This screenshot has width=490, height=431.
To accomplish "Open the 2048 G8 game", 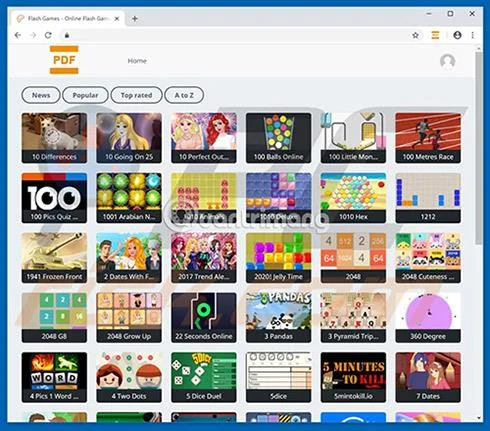I will [54, 317].
